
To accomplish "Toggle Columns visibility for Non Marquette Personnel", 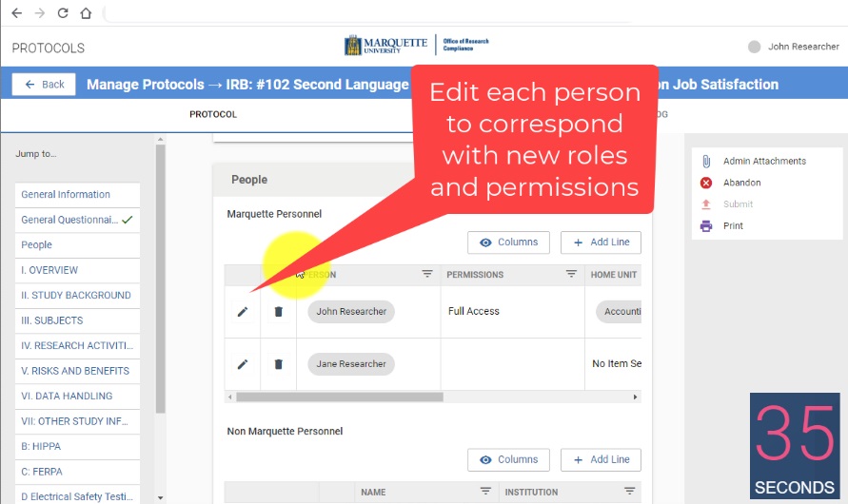I will click(509, 460).
